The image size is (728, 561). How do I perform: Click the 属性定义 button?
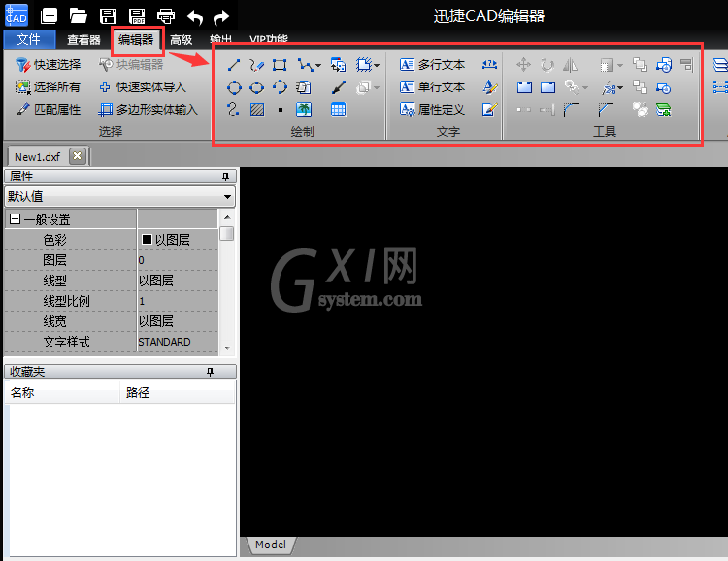click(x=432, y=109)
